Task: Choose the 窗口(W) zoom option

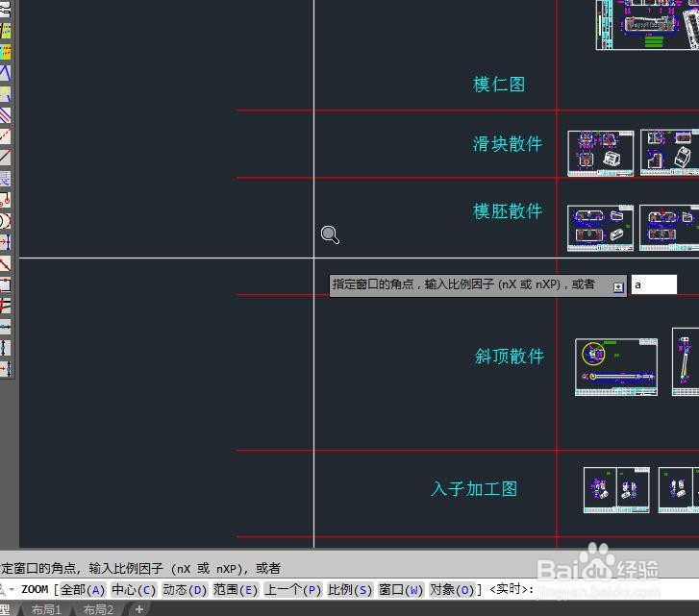Action: pos(400,590)
